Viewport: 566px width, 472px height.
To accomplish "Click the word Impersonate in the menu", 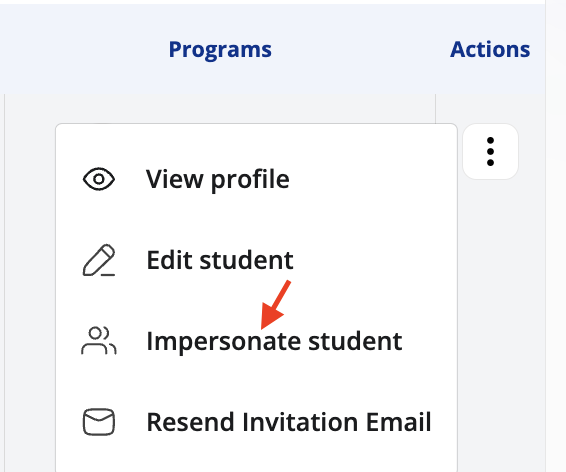I will 223,342.
